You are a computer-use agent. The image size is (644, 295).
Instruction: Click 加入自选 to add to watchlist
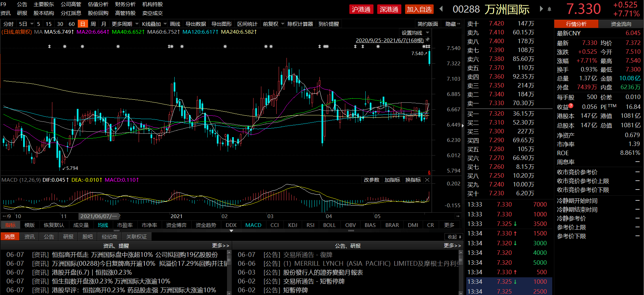coord(419,9)
